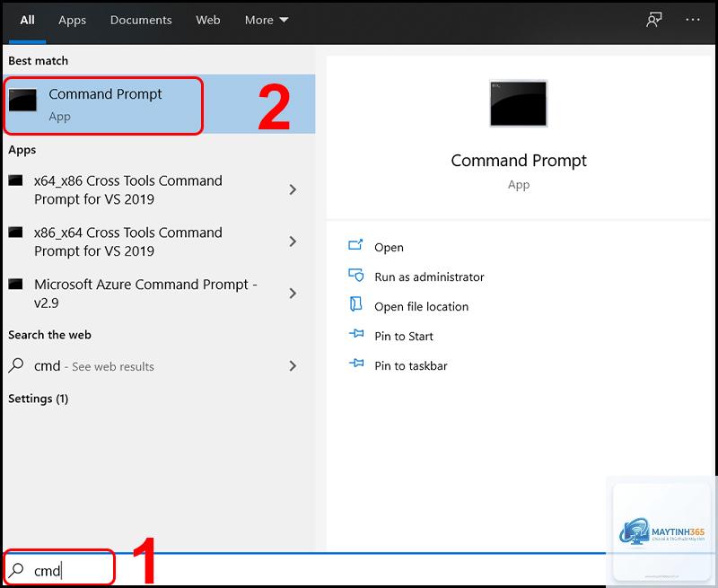
Task: Switch to the All search tab
Action: pos(28,20)
